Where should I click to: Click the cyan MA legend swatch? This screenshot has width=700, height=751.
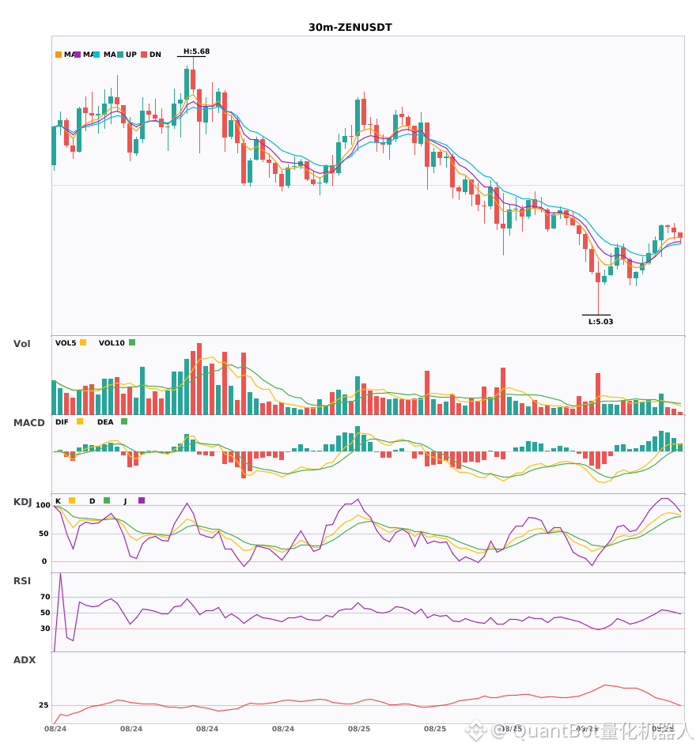(96, 55)
